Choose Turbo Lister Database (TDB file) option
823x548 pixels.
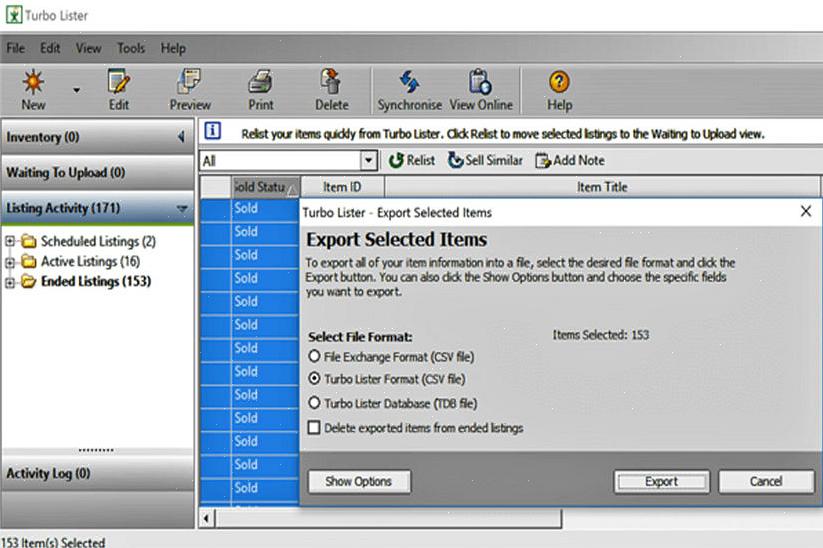[x=315, y=403]
